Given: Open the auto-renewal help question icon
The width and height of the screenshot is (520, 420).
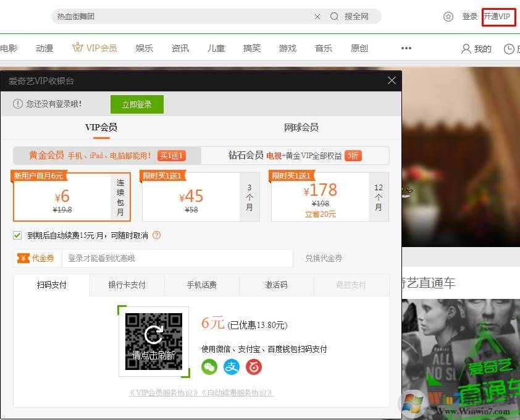Looking at the screenshot, I should (x=156, y=235).
